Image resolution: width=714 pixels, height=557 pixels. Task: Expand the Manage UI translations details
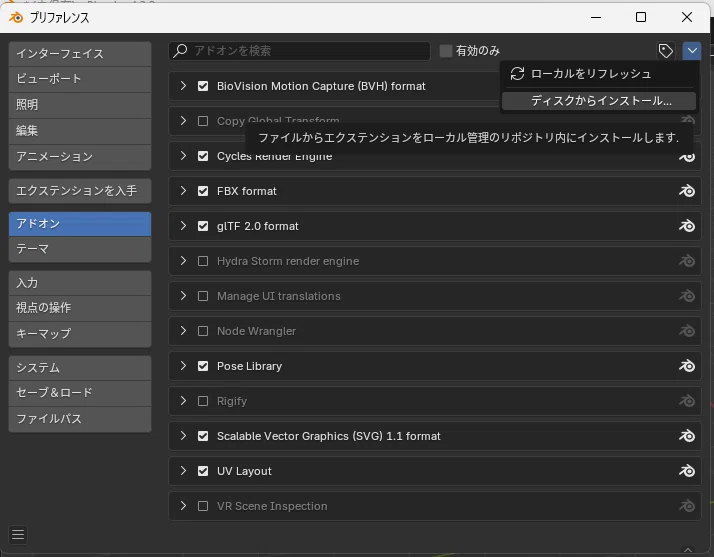tap(183, 296)
